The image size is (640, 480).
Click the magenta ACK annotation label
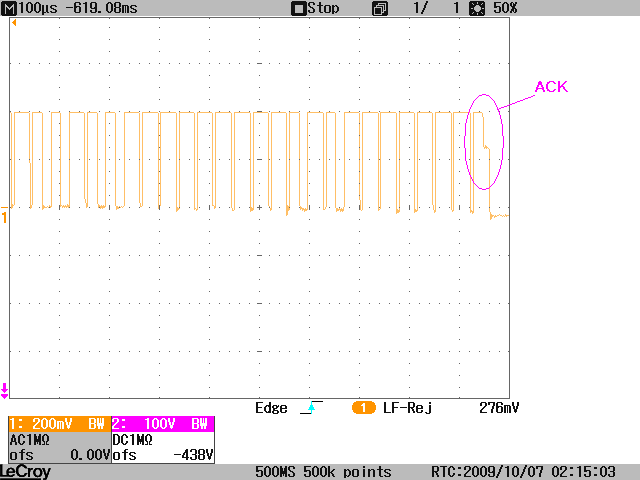click(x=551, y=87)
